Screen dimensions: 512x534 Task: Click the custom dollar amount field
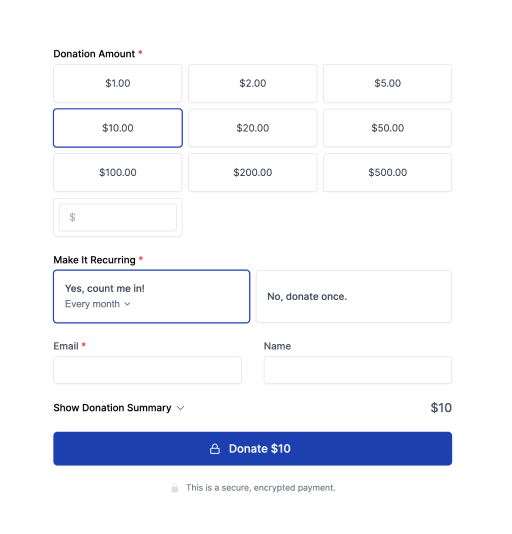click(118, 217)
